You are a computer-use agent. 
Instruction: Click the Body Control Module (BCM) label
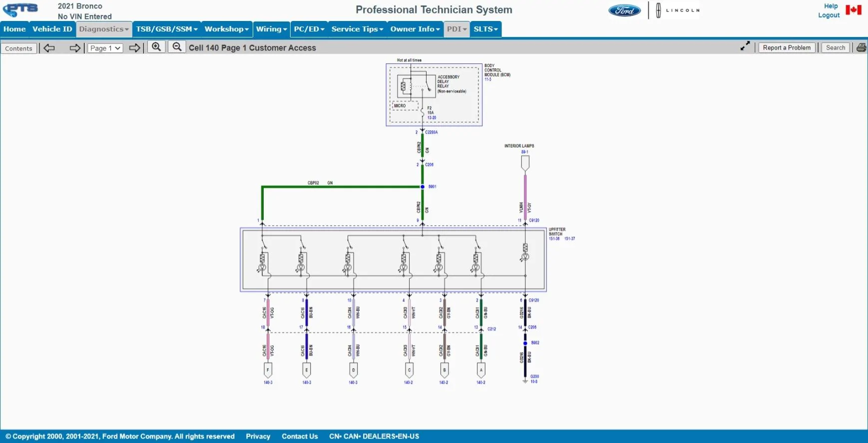pyautogui.click(x=497, y=70)
